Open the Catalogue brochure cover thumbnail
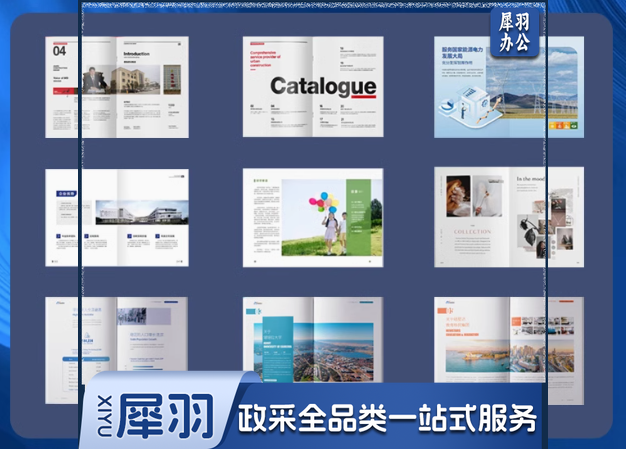 coord(313,87)
